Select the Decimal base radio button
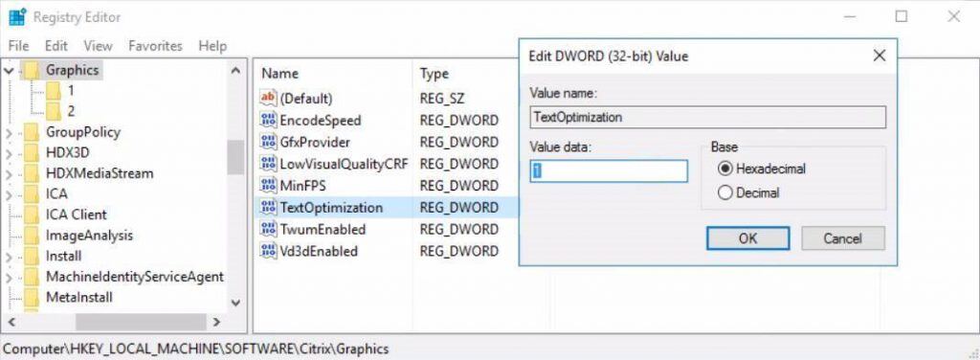Viewport: 980px width, 360px height. click(725, 193)
